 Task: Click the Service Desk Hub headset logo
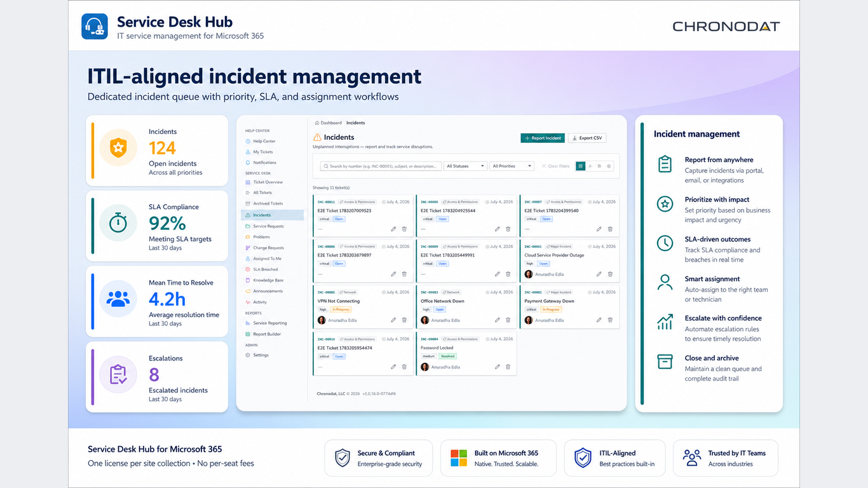coord(95,27)
